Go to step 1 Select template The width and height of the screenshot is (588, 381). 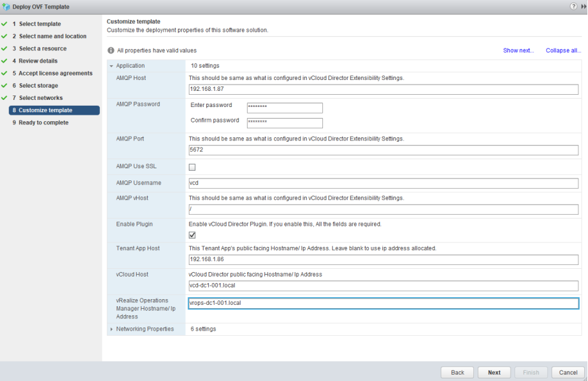[39, 24]
